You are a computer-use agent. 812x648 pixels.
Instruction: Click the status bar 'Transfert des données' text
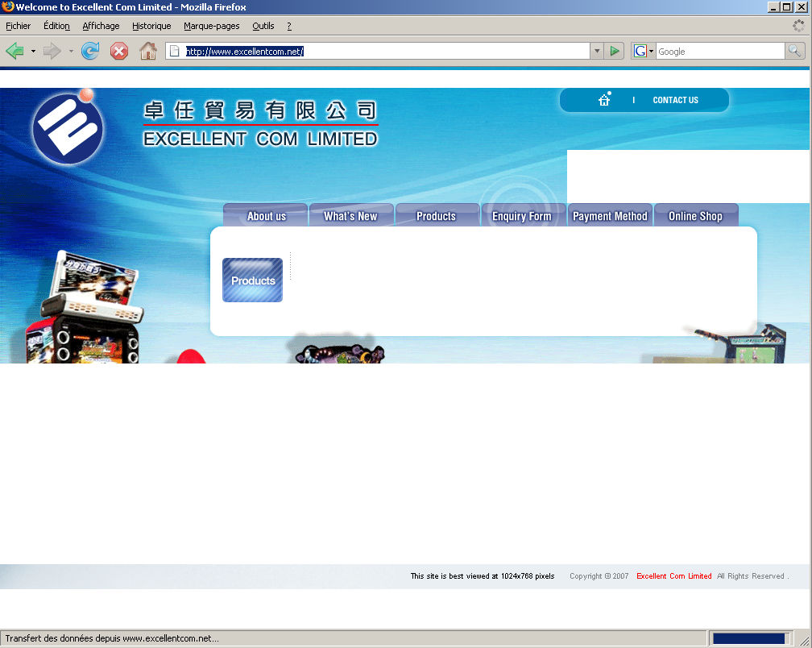click(112, 638)
